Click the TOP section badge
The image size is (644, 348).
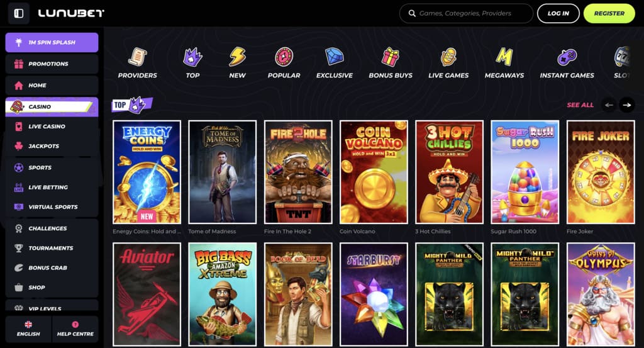click(132, 105)
